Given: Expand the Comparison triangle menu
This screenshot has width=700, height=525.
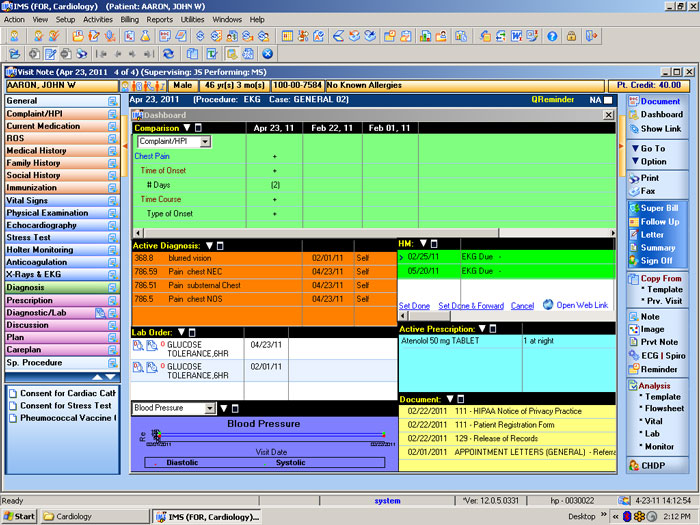Looking at the screenshot, I should [187, 128].
